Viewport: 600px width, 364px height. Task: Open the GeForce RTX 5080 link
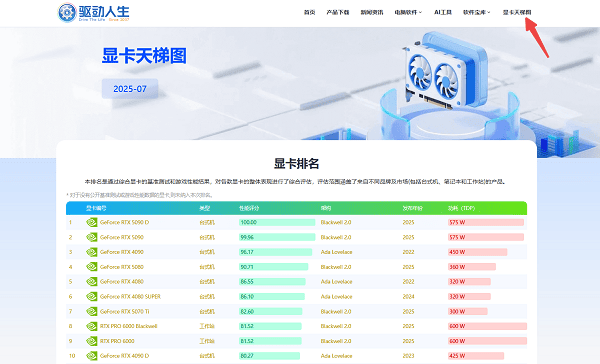pyautogui.click(x=122, y=267)
